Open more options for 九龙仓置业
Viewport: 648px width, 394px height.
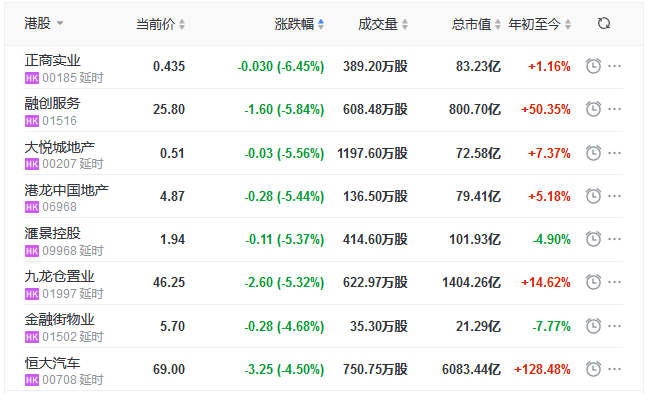click(x=615, y=282)
